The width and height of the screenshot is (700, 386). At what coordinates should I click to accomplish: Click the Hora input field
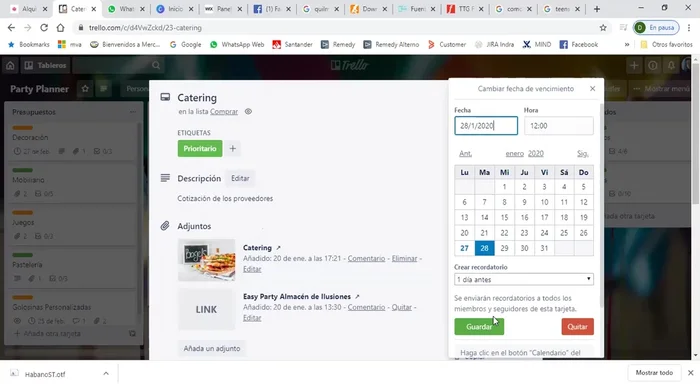(558, 126)
